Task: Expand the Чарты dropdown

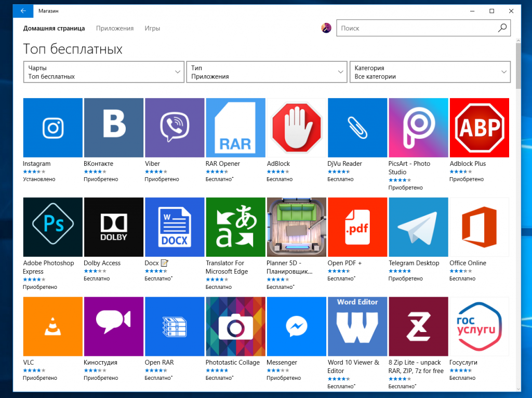Action: [x=104, y=72]
